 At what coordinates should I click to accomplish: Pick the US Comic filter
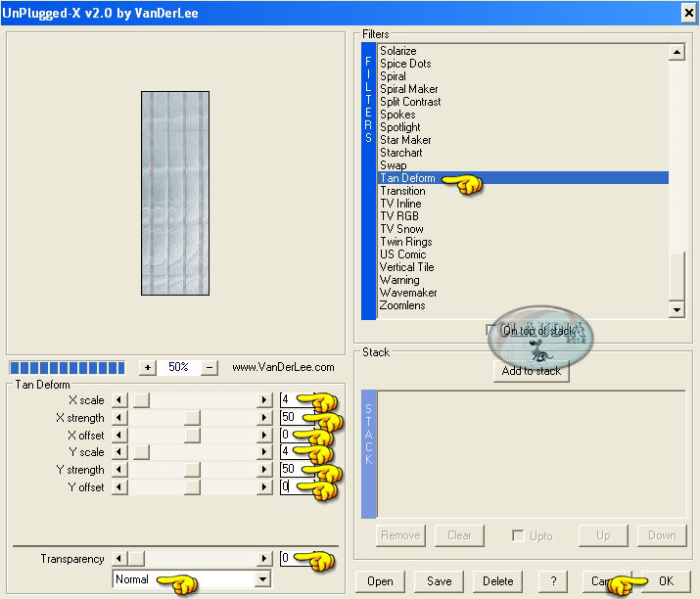(x=402, y=254)
